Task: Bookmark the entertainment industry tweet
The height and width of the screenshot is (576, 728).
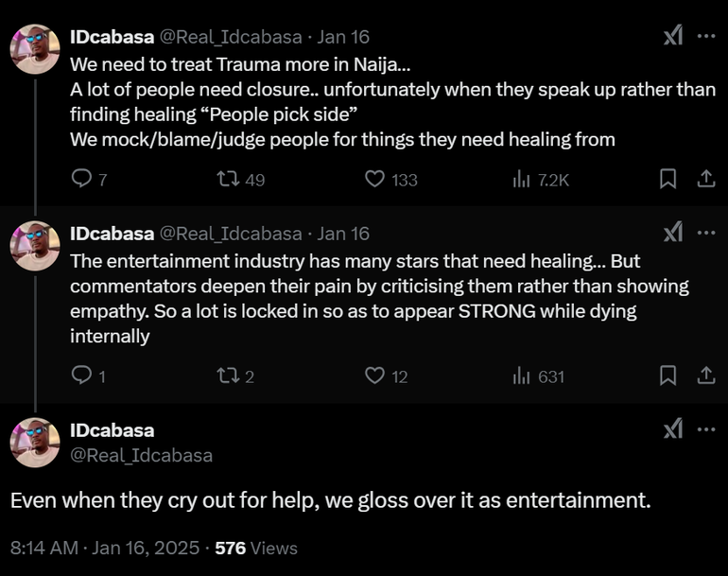Action: click(667, 375)
